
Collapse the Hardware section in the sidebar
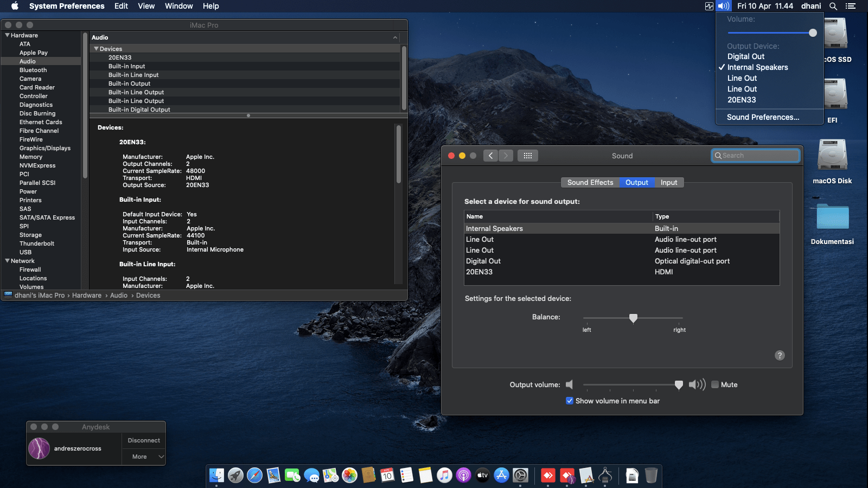(7, 35)
